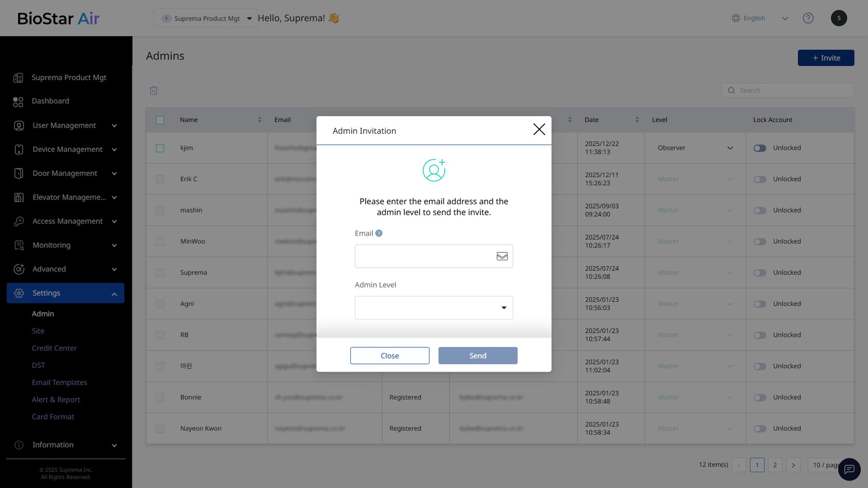Click the Dashboard icon in sidebar
This screenshot has width=868, height=488.
pyautogui.click(x=18, y=102)
